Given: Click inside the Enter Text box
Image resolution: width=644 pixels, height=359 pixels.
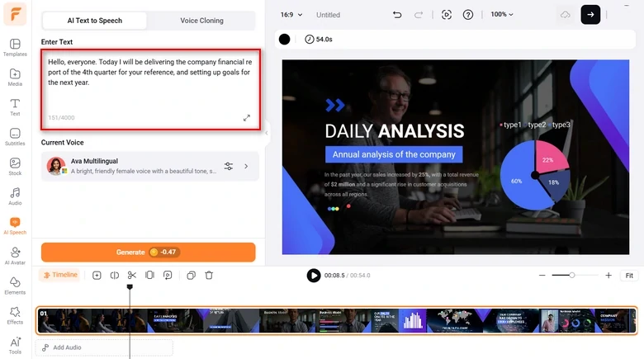Looking at the screenshot, I should click(x=150, y=90).
